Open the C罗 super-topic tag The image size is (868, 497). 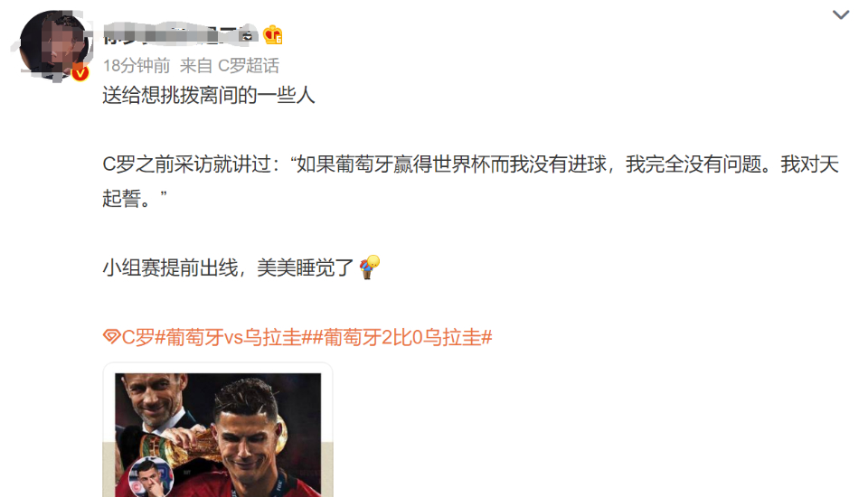(x=137, y=337)
